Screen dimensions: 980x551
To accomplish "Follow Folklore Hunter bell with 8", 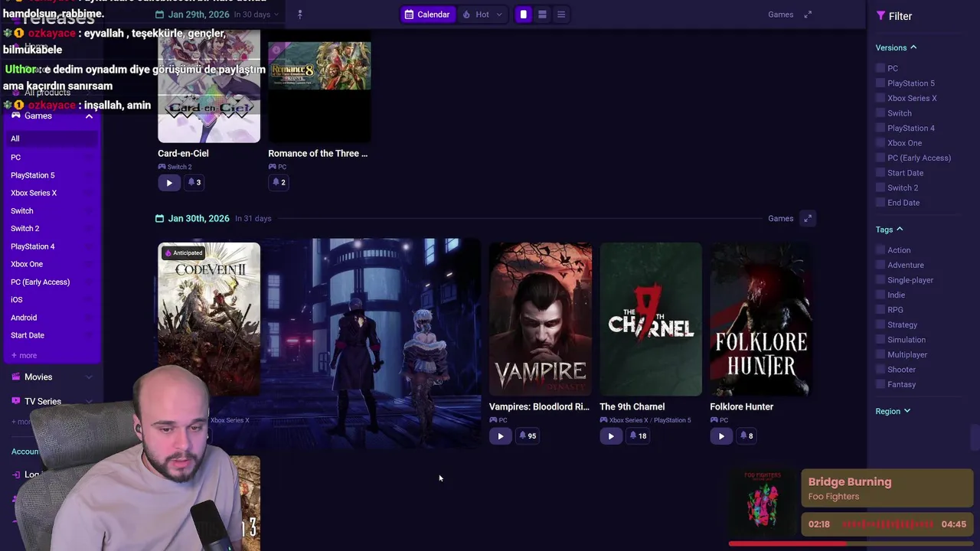I will pos(746,436).
